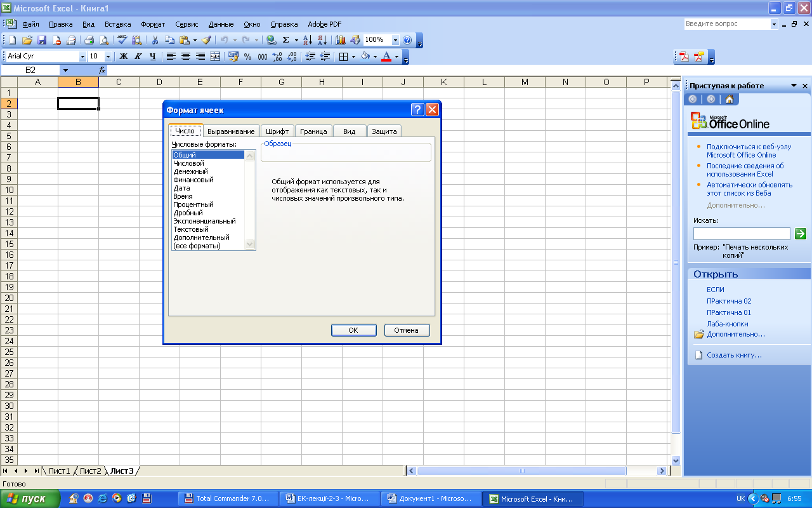Screen dimensions: 812x508
Task: Click the Print icon in the standard toolbar
Action: coord(89,40)
